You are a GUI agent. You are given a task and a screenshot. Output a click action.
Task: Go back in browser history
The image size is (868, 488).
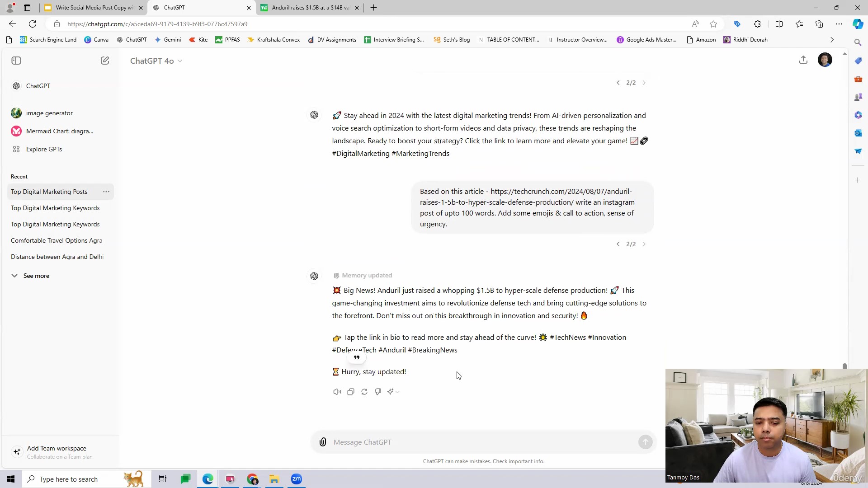coord(13,24)
